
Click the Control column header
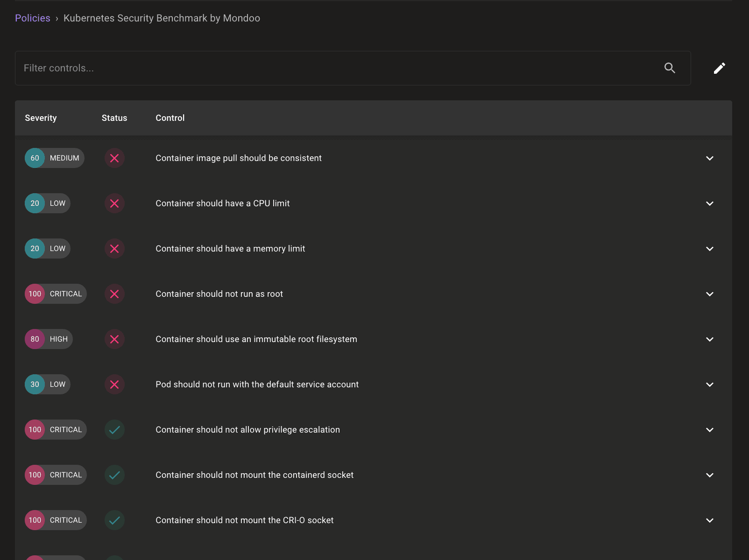click(x=170, y=118)
